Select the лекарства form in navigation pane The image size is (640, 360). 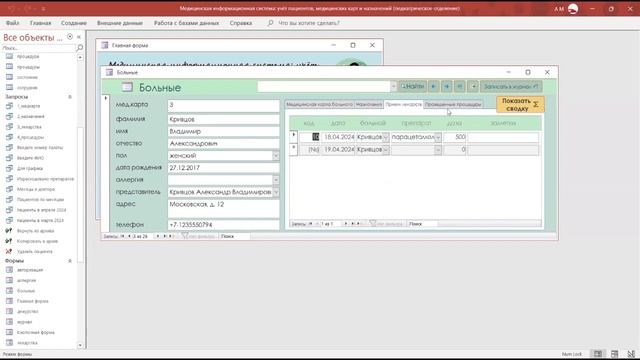click(27, 343)
